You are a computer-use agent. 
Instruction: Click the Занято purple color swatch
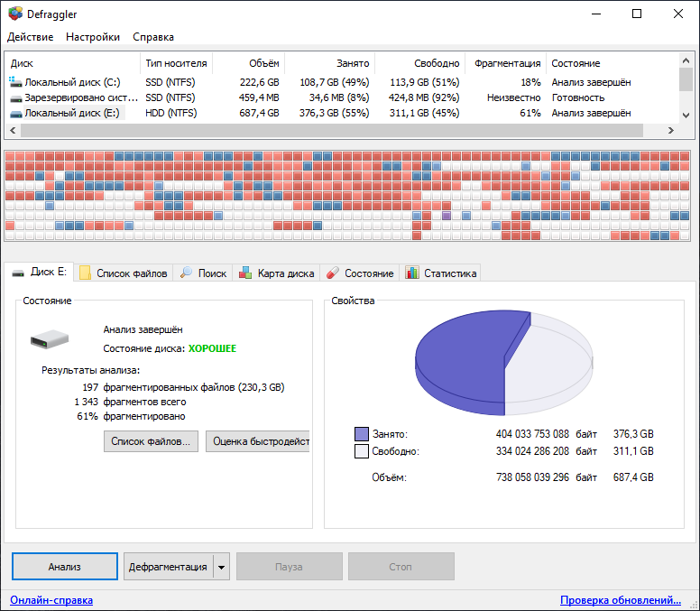(362, 434)
